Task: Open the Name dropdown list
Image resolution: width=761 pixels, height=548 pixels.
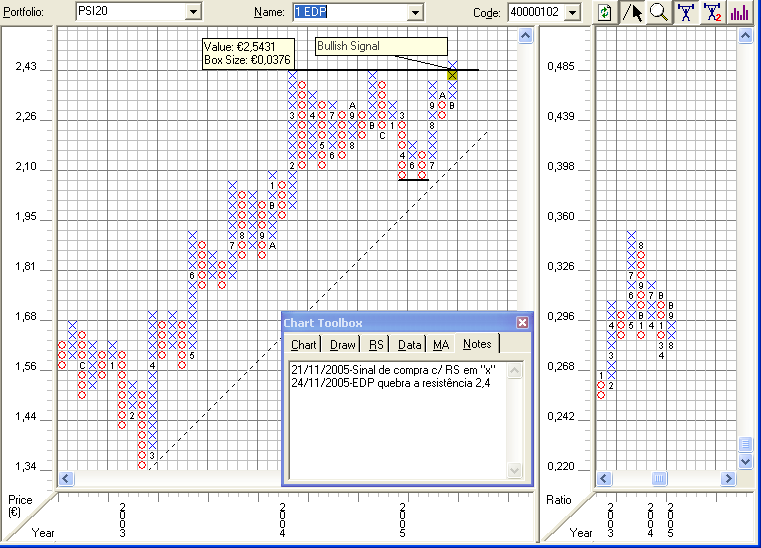Action: pyautogui.click(x=415, y=12)
